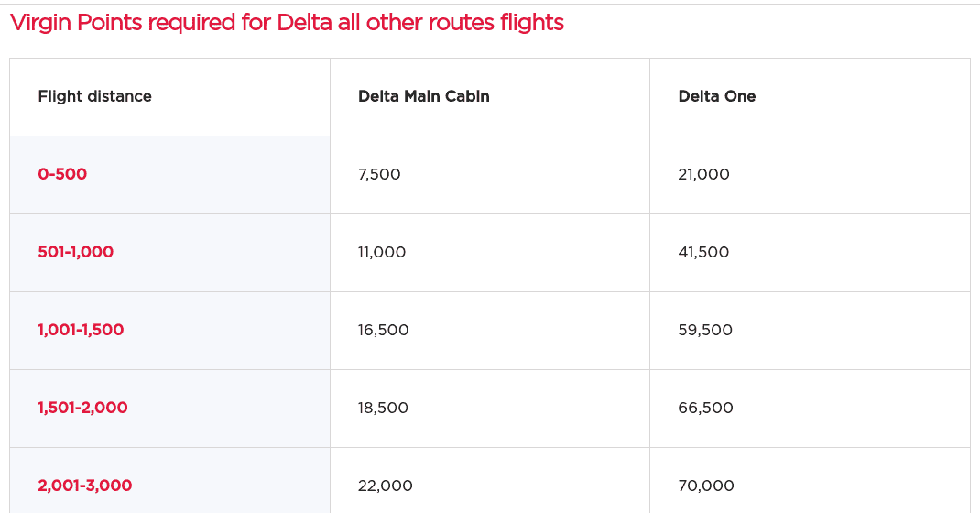Image resolution: width=980 pixels, height=513 pixels.
Task: Click the 1,001-1,500 distance row label
Action: coord(81,329)
